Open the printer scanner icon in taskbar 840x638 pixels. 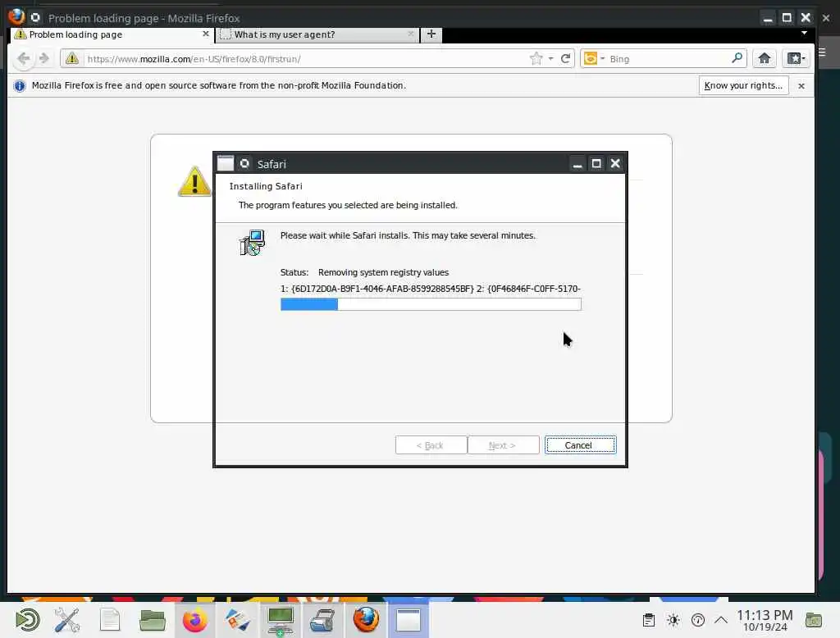(322, 620)
